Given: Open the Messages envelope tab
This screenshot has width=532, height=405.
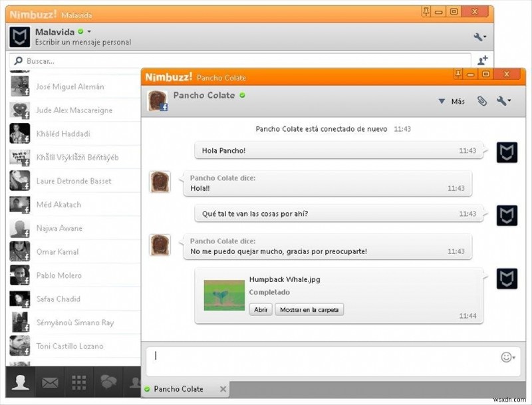Looking at the screenshot, I should 50,383.
